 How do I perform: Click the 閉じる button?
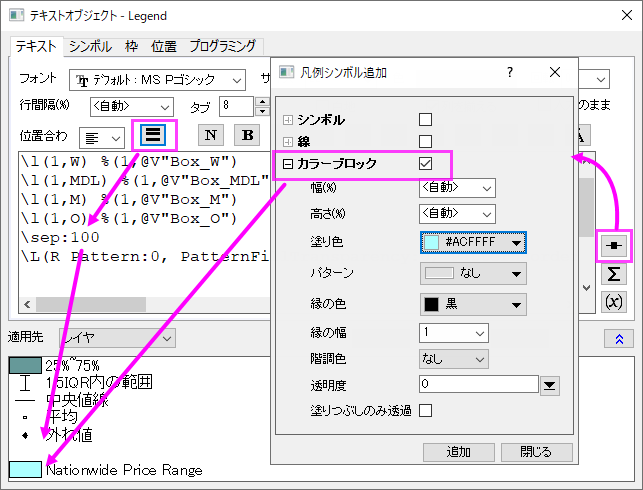tap(536, 452)
